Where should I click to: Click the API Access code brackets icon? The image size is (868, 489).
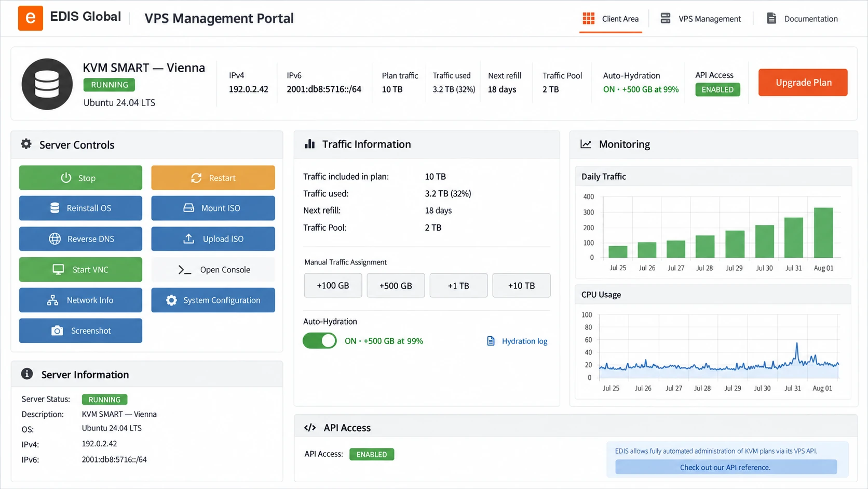310,428
